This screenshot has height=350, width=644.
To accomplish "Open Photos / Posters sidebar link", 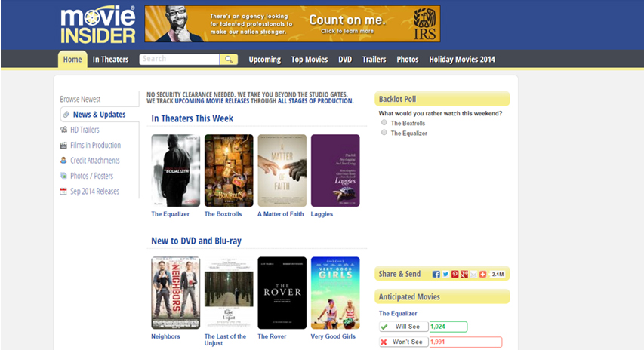I will pos(91,176).
